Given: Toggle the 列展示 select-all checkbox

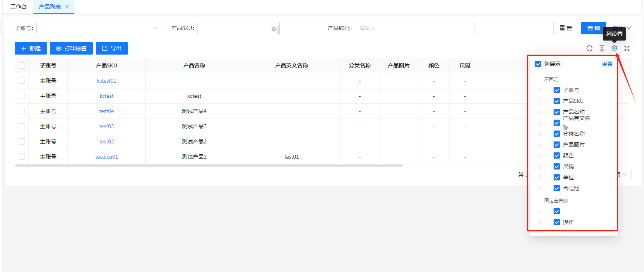Looking at the screenshot, I should 538,64.
